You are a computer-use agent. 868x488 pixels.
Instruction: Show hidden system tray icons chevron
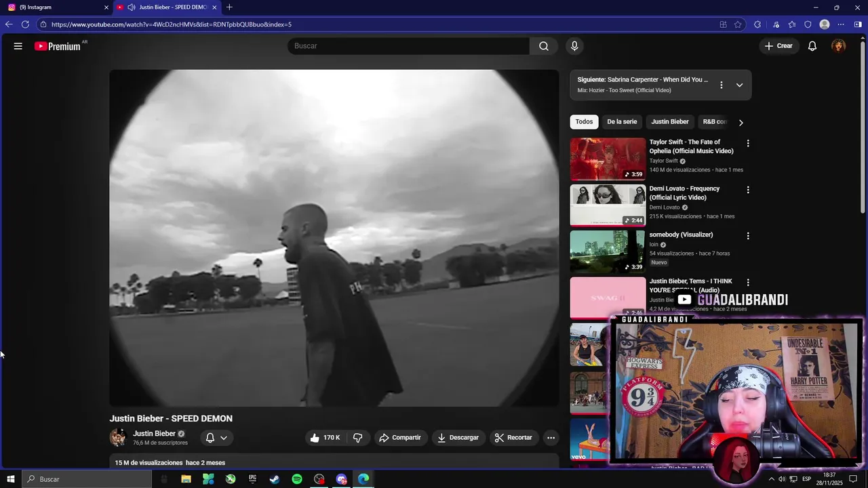click(771, 479)
